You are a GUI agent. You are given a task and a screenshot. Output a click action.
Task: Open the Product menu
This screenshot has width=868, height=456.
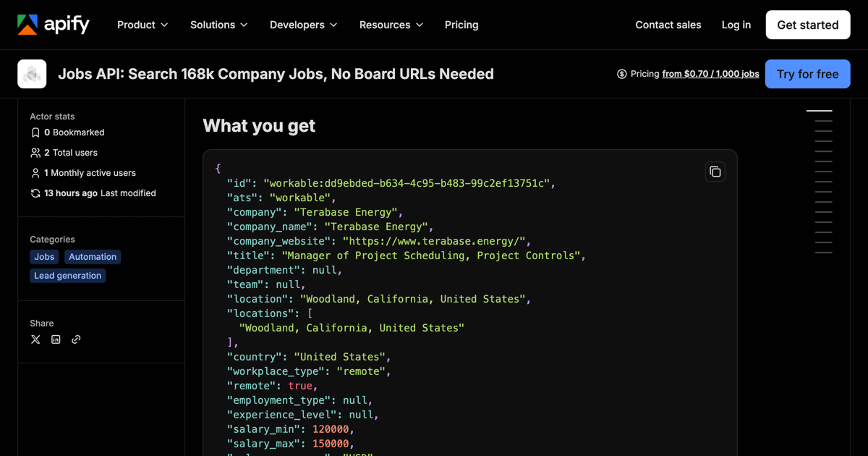[142, 25]
